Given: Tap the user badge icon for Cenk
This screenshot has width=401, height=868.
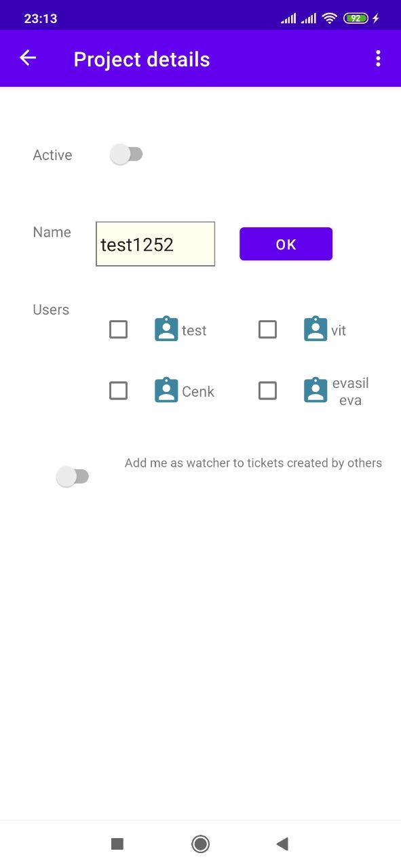Looking at the screenshot, I should (x=166, y=390).
